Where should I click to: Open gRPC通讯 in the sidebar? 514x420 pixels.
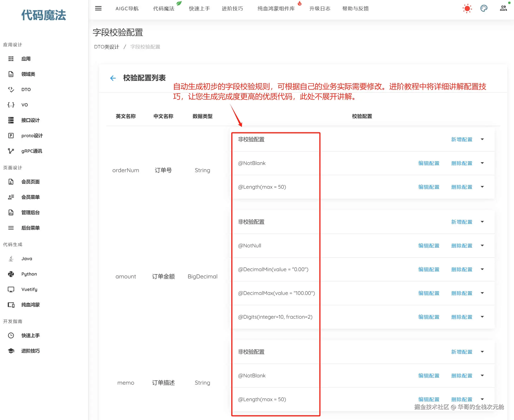[x=32, y=151]
